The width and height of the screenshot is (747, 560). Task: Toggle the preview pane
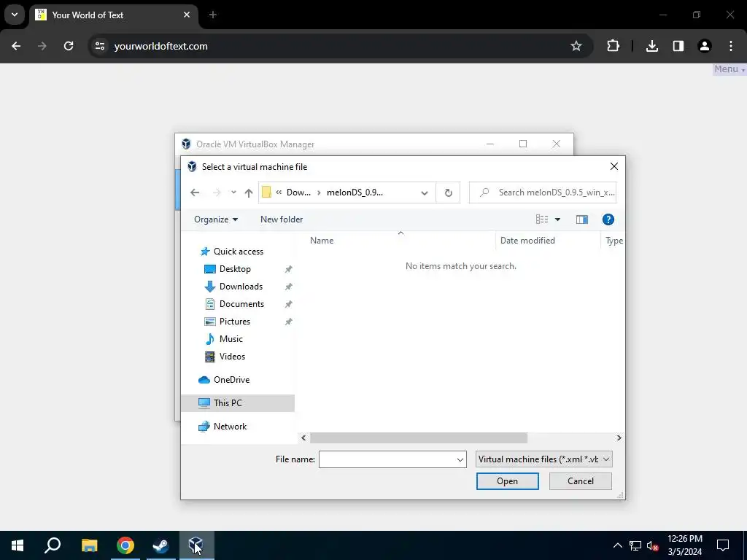pos(581,219)
